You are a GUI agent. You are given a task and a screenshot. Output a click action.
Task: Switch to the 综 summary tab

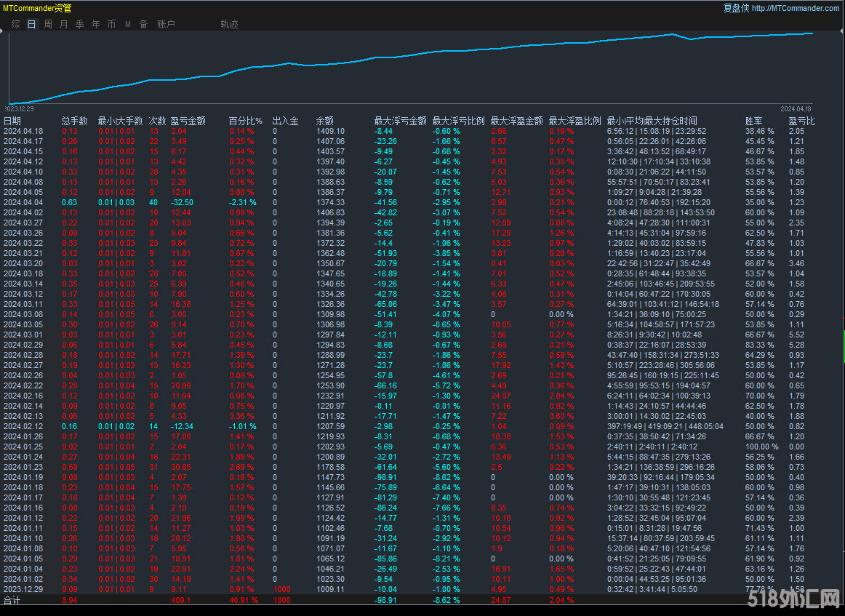[x=15, y=24]
